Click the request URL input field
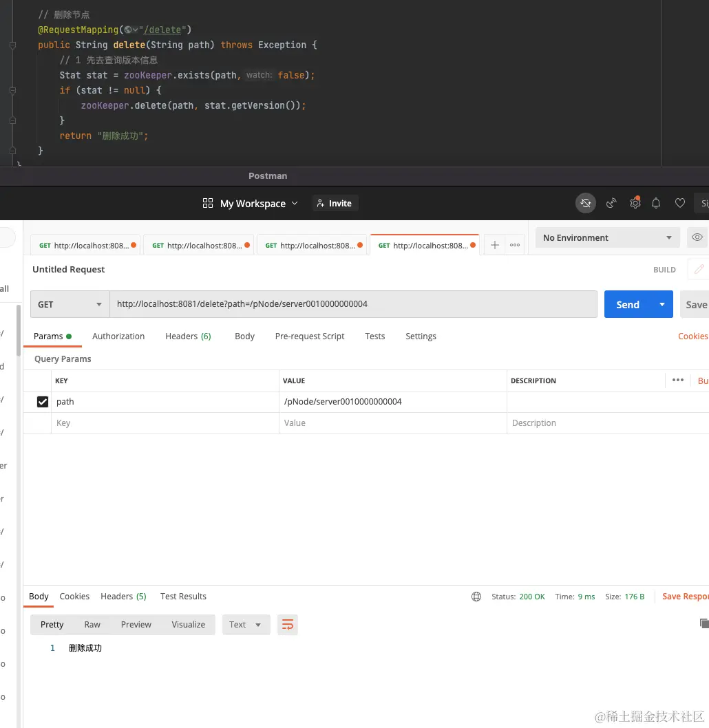709x728 pixels. [x=353, y=304]
